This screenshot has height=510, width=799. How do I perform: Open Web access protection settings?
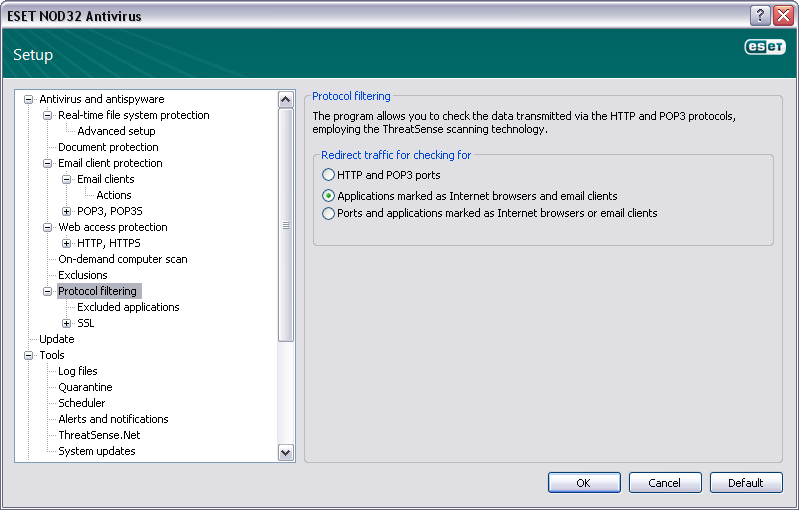click(113, 227)
